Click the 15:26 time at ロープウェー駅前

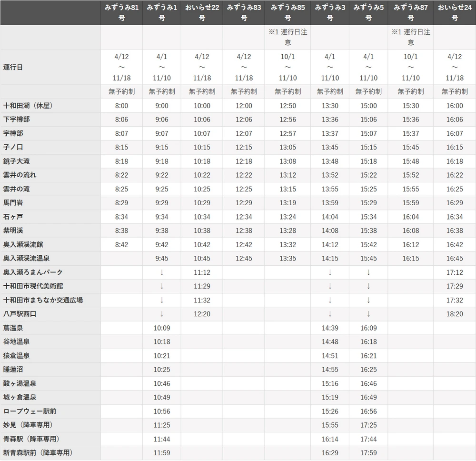330,411
